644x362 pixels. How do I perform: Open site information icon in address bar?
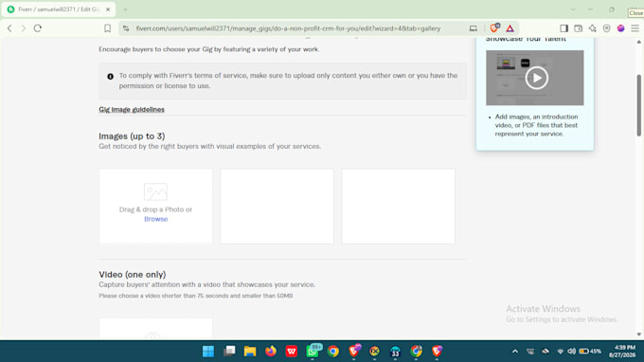click(126, 28)
